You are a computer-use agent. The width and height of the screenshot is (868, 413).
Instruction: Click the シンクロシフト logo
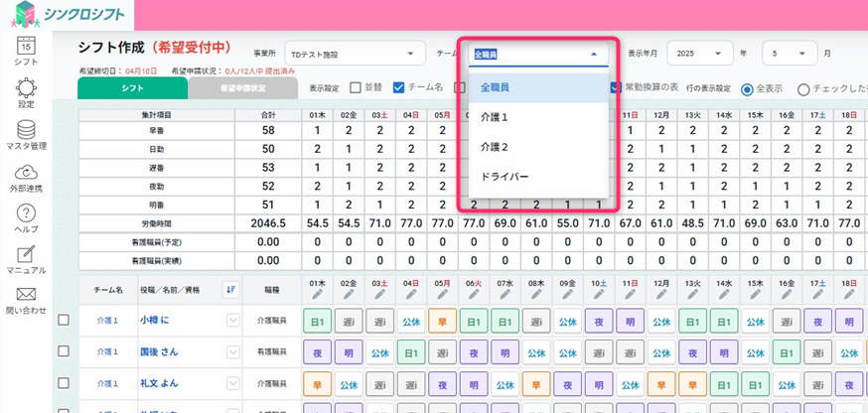click(69, 15)
